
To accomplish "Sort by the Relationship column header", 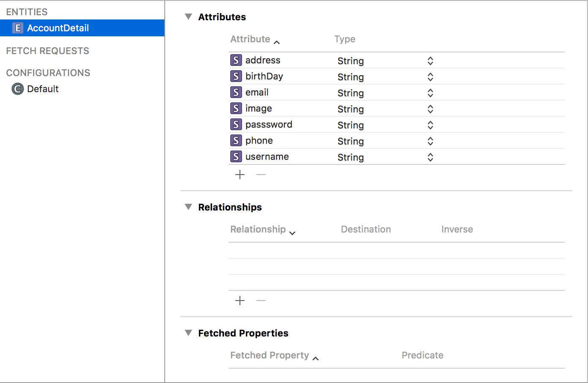I will pyautogui.click(x=258, y=230).
